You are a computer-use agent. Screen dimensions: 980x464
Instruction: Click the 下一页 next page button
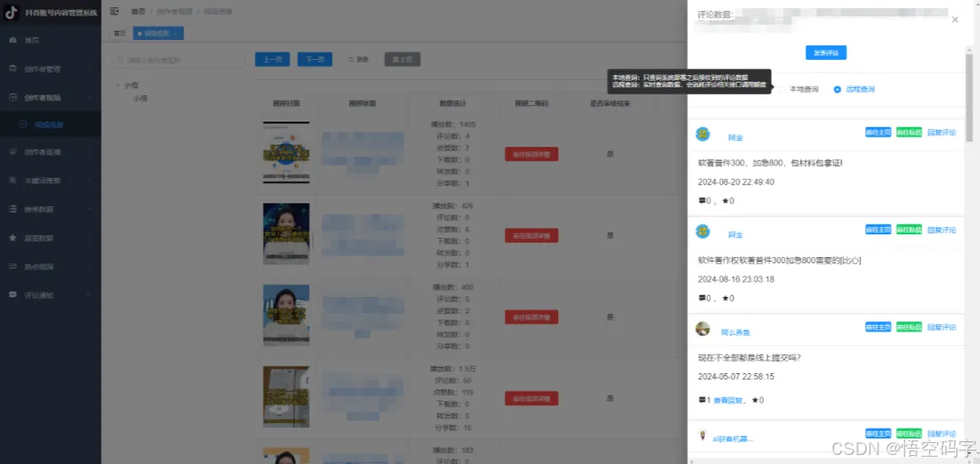(x=315, y=59)
